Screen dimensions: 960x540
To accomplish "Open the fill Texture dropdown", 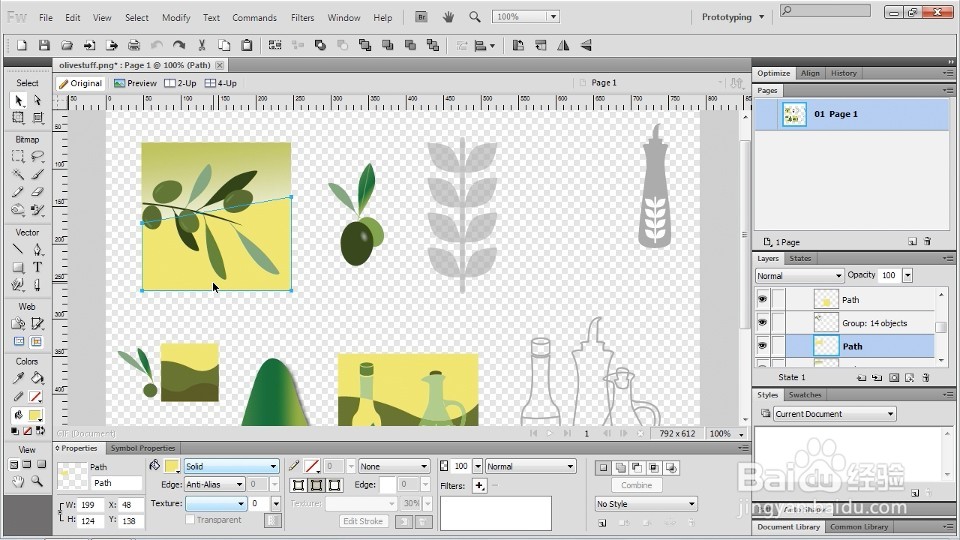I will (x=216, y=503).
